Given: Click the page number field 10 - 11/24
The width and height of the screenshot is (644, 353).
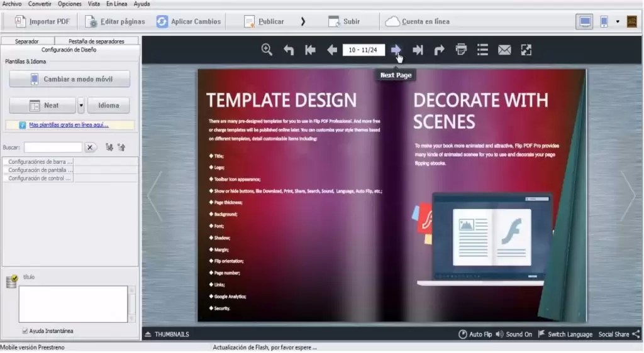Looking at the screenshot, I should coord(364,50).
